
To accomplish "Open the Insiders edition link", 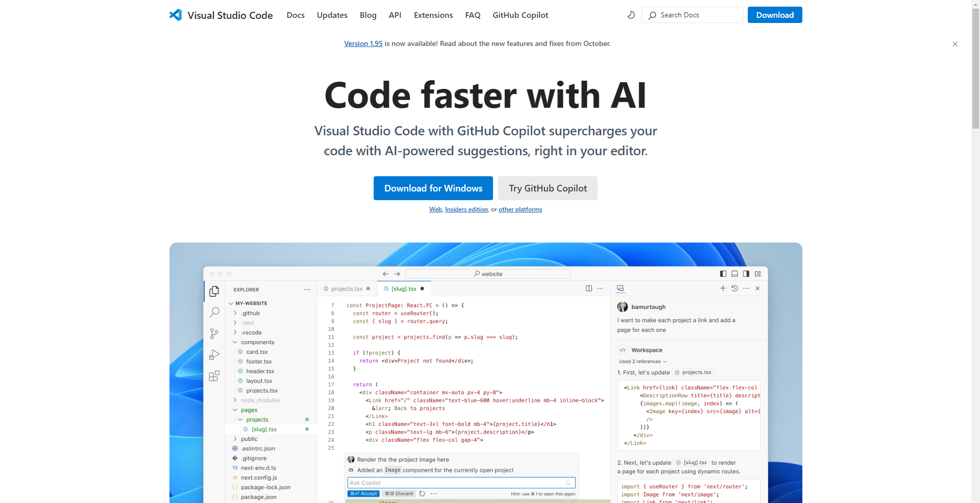I will click(466, 209).
